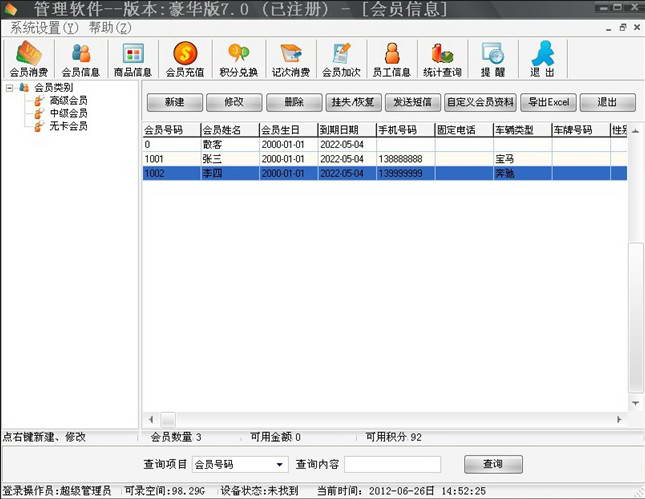This screenshot has width=645, height=499.
Task: Open the 商品信息 toolbar icon
Action: click(132, 58)
